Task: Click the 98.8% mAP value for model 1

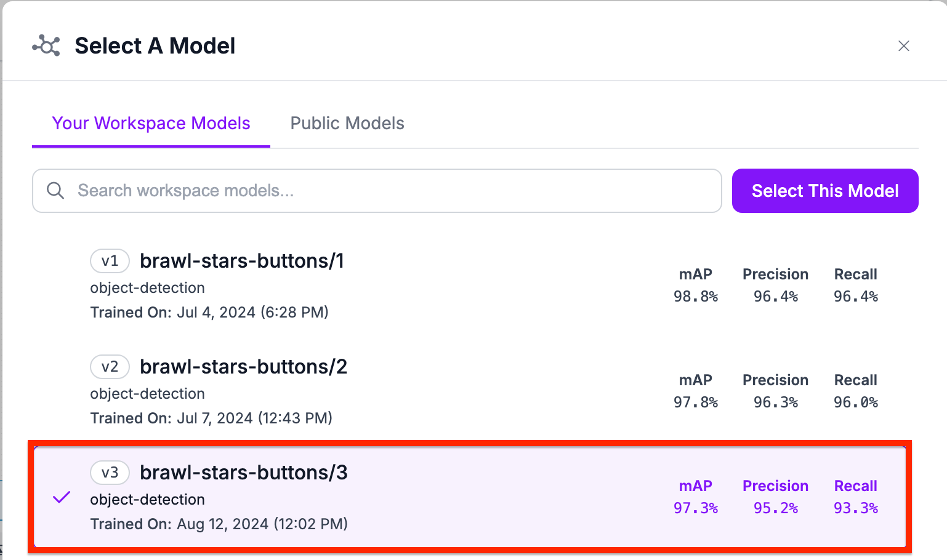Action: [696, 297]
